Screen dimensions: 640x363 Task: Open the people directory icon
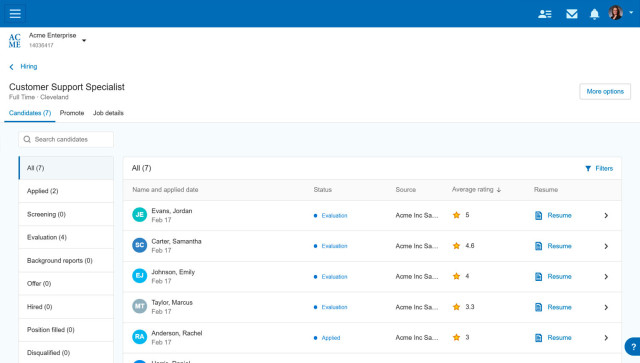pos(545,14)
